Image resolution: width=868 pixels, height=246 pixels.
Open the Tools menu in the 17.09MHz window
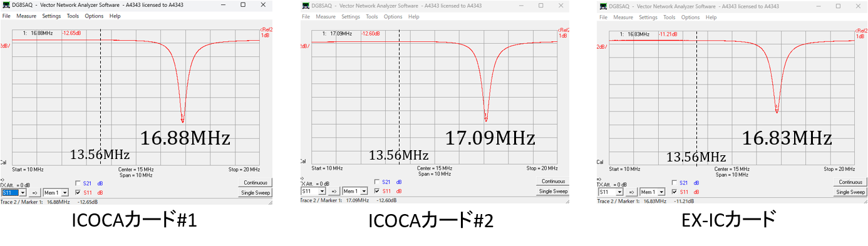click(x=372, y=17)
